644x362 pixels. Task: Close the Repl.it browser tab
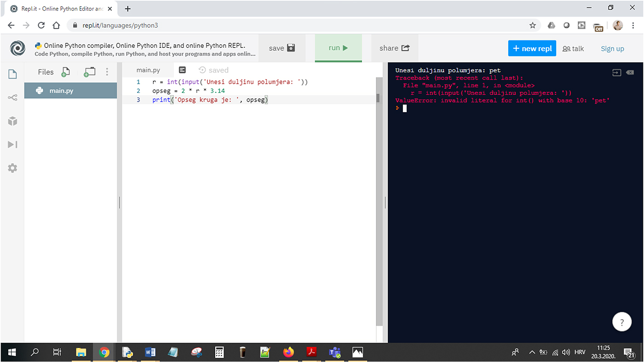(x=109, y=9)
